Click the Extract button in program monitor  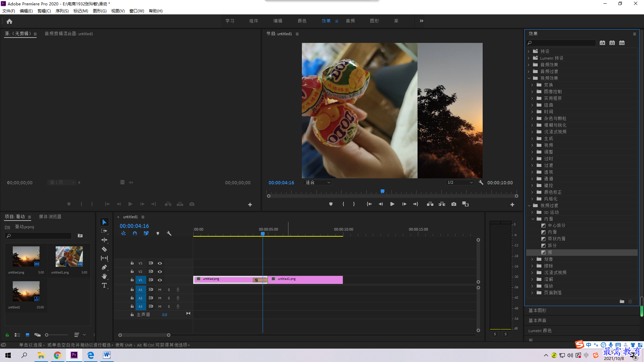442,204
